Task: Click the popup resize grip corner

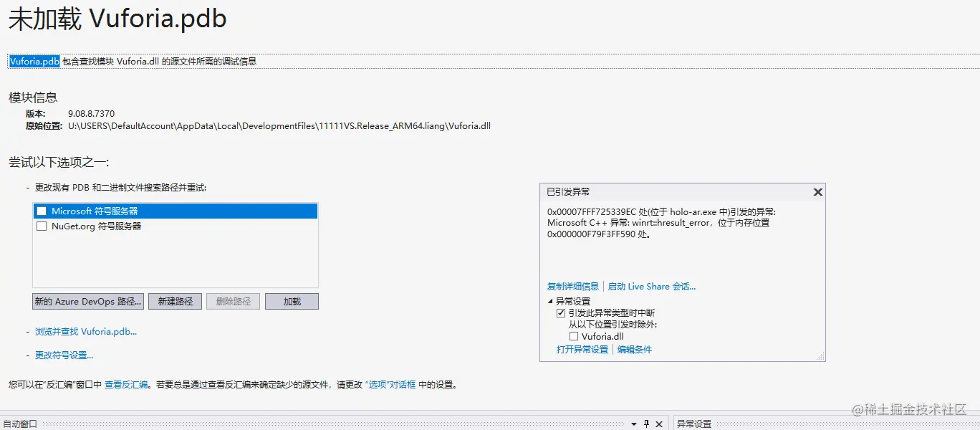Action: coord(821,357)
